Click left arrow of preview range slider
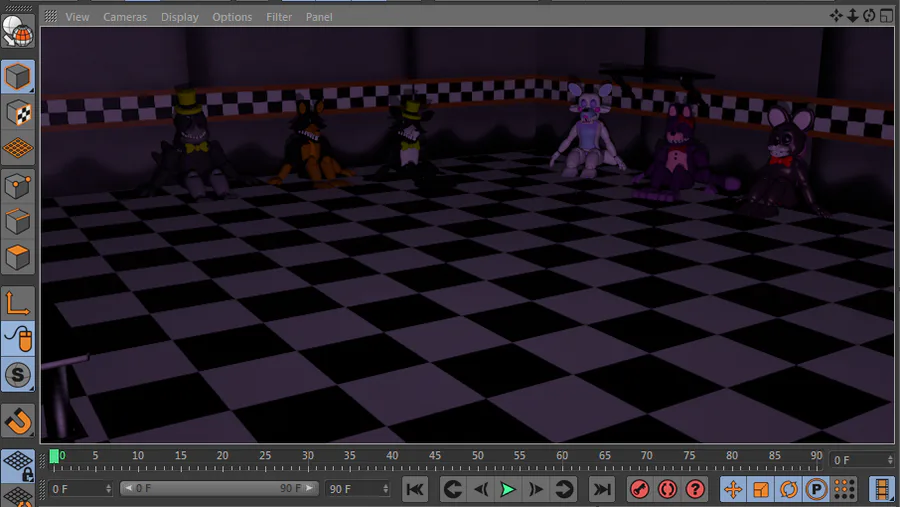 pos(128,488)
